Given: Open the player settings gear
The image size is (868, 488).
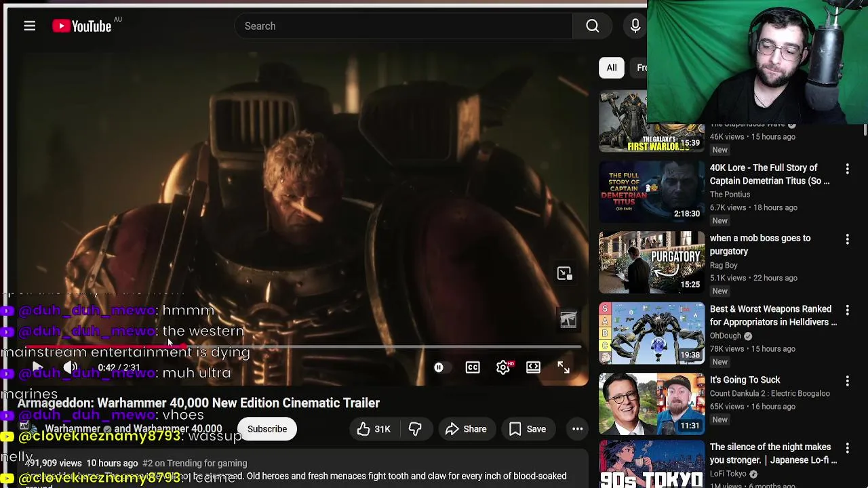Looking at the screenshot, I should 503,367.
